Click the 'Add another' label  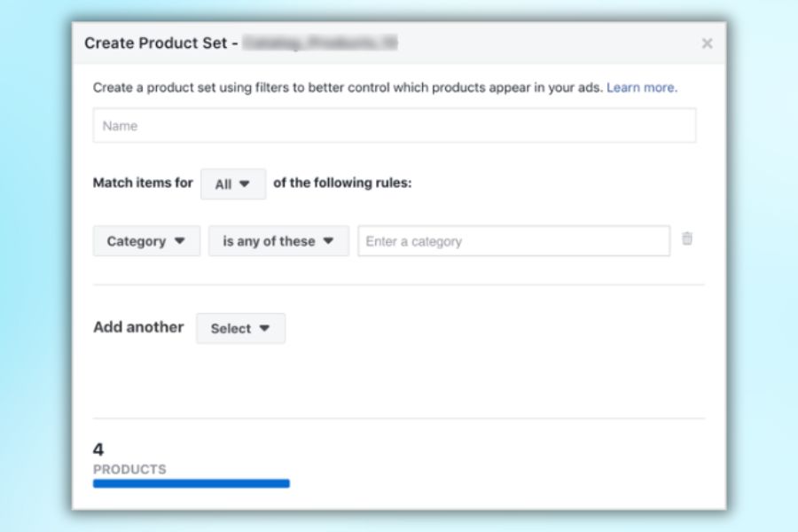[138, 327]
